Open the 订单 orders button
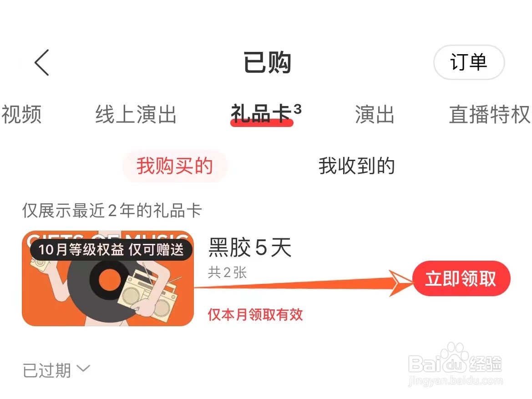Image resolution: width=532 pixels, height=399 pixels. point(469,62)
